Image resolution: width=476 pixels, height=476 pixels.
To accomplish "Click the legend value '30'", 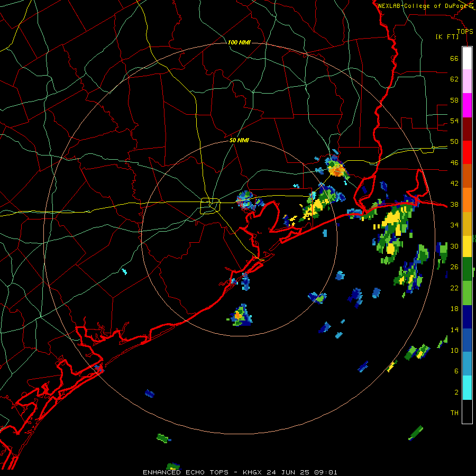I will coord(454,246).
